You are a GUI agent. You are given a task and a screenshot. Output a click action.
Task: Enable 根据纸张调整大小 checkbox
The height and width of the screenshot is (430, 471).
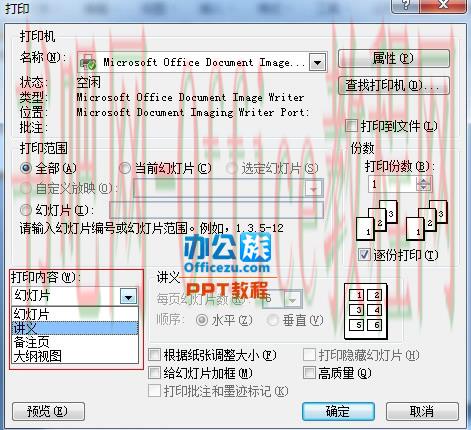pos(154,355)
